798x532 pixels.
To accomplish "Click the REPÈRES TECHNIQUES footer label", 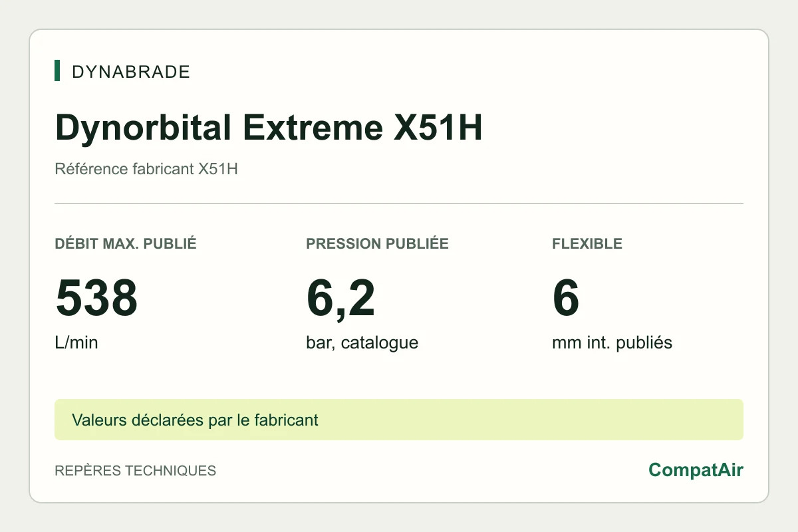I will (135, 471).
